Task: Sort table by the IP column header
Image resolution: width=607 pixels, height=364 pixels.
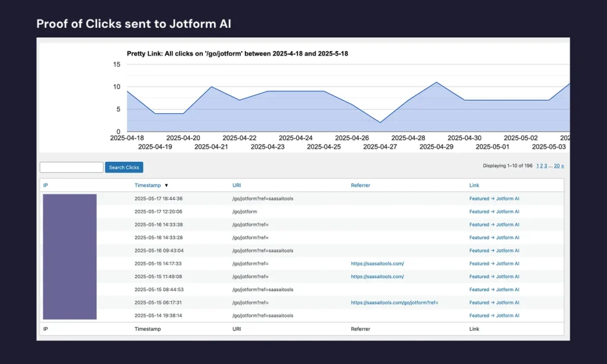Action: click(46, 186)
